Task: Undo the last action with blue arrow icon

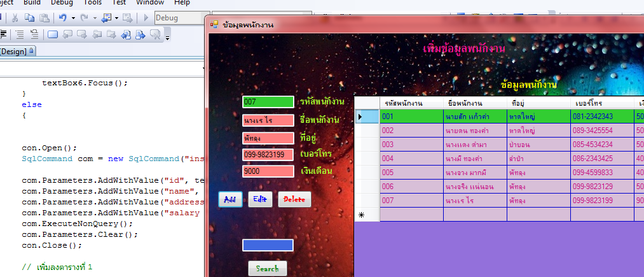Action: tap(63, 18)
